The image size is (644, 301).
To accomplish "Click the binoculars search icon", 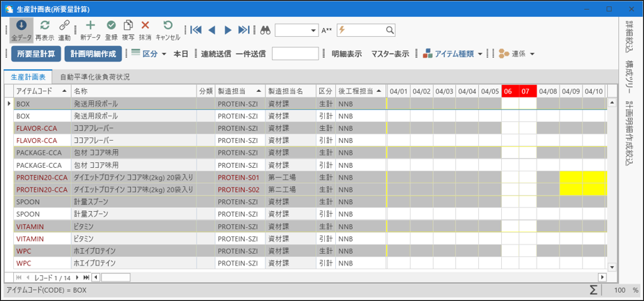I will pyautogui.click(x=265, y=30).
